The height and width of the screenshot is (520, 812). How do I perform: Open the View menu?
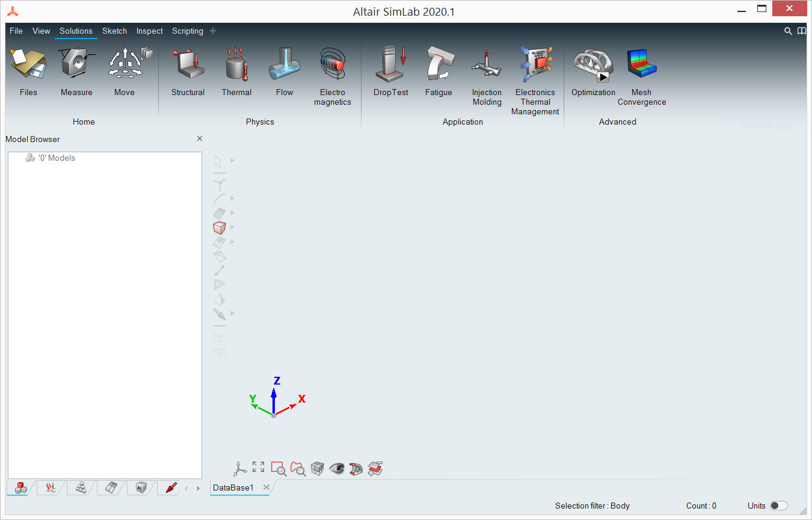click(x=42, y=31)
